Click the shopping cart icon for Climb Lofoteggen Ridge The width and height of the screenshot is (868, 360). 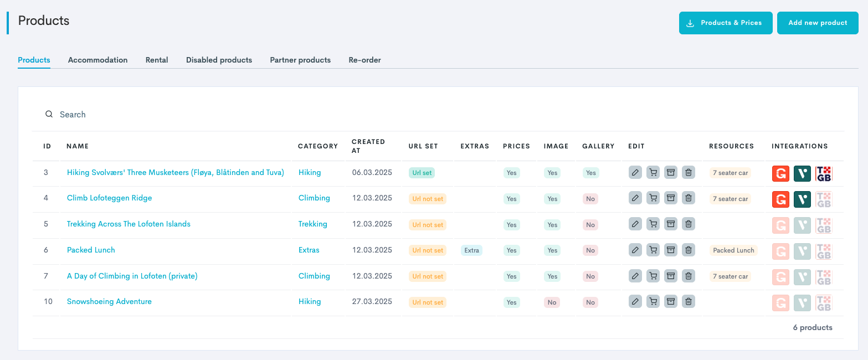tap(653, 198)
